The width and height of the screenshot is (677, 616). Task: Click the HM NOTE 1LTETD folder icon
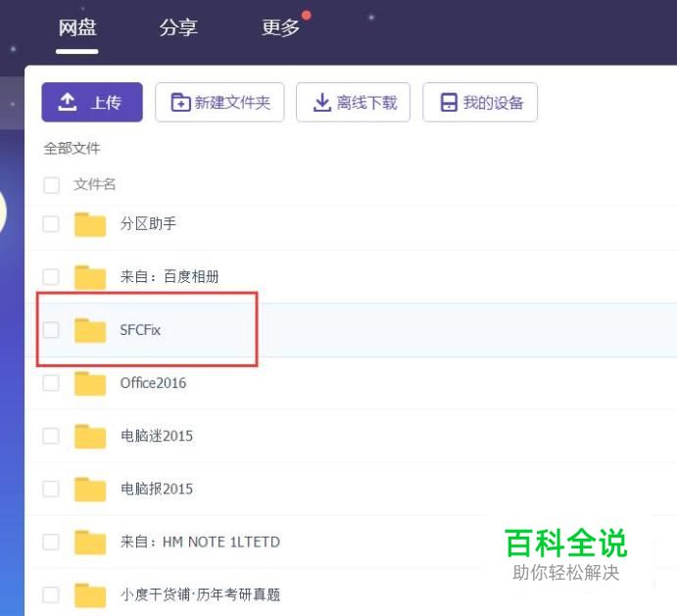(x=90, y=543)
